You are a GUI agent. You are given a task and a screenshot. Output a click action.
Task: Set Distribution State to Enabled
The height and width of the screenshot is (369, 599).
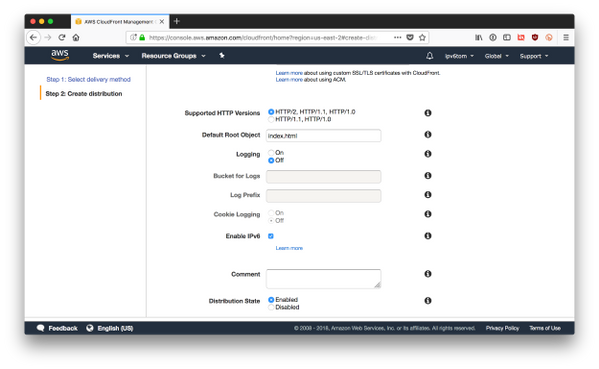(x=271, y=300)
